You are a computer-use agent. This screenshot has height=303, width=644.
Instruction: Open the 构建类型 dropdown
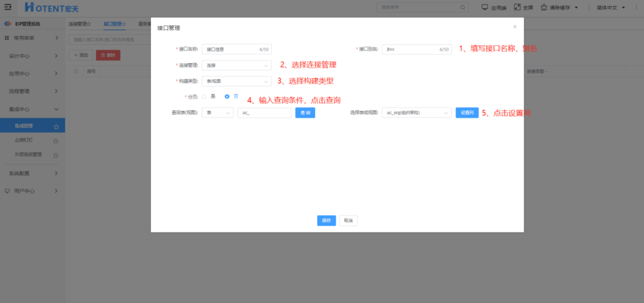point(237,81)
